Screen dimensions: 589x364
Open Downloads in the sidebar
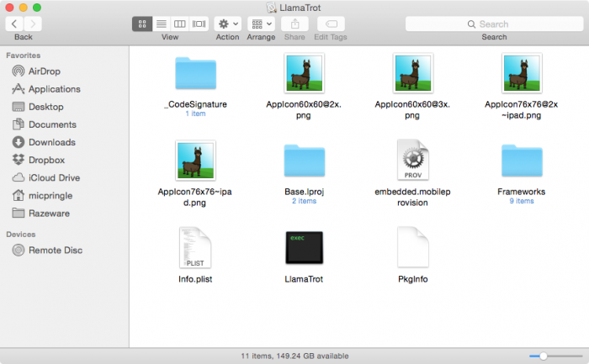click(x=44, y=142)
